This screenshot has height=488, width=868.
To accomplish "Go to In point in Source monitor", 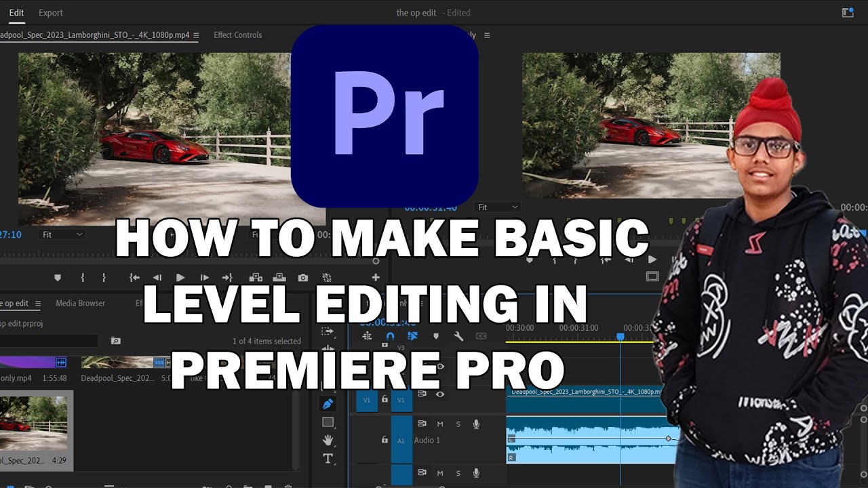I will click(135, 277).
